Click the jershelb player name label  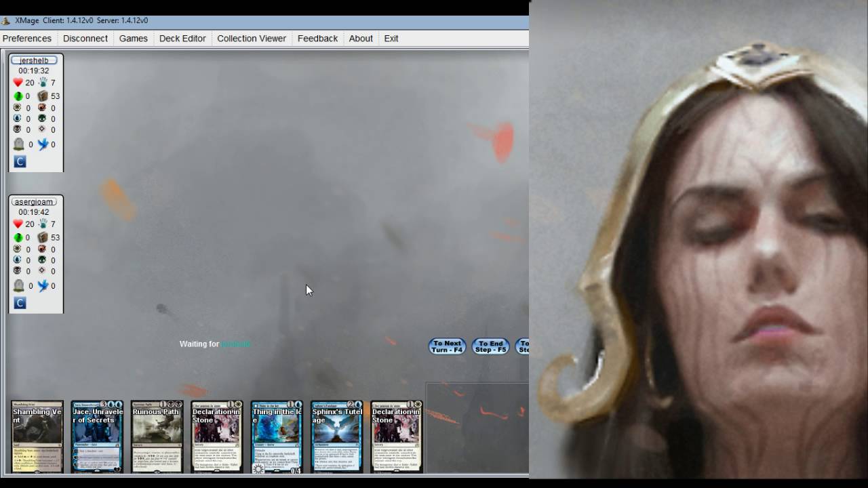point(34,60)
